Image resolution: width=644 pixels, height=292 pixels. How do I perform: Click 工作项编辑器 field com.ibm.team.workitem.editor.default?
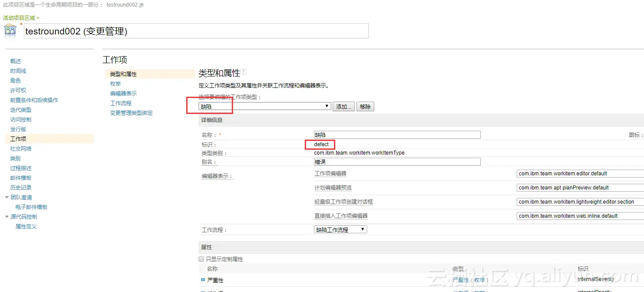(580, 174)
